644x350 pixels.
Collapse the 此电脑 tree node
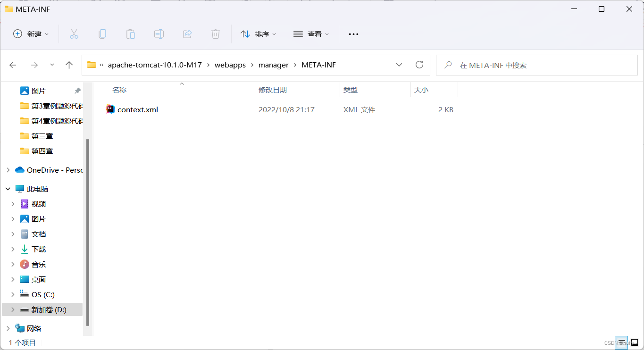pos(8,189)
